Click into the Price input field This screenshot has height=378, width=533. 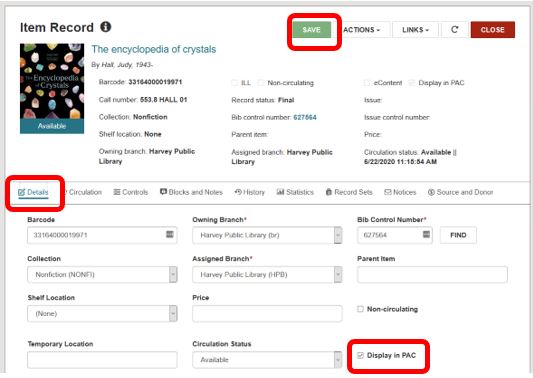267,313
